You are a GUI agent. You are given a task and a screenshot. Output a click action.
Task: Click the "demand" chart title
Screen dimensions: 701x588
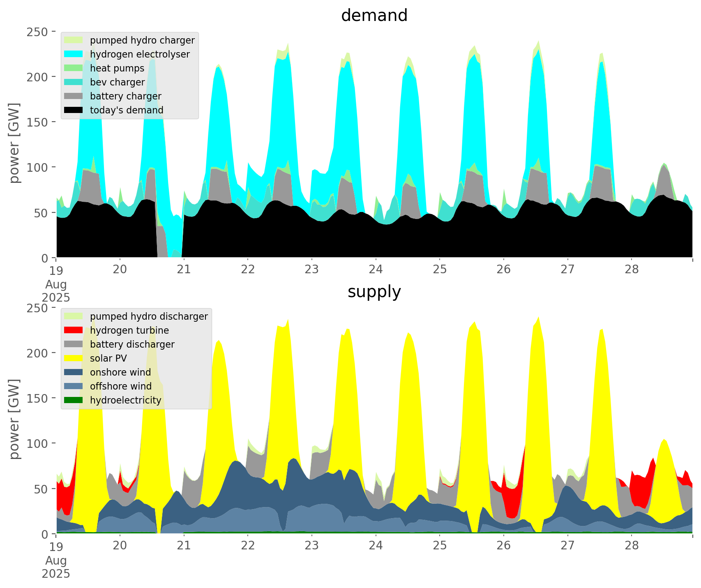click(x=374, y=16)
